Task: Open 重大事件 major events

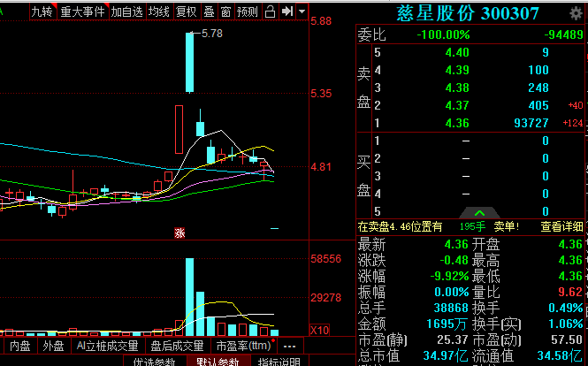Action: point(81,11)
